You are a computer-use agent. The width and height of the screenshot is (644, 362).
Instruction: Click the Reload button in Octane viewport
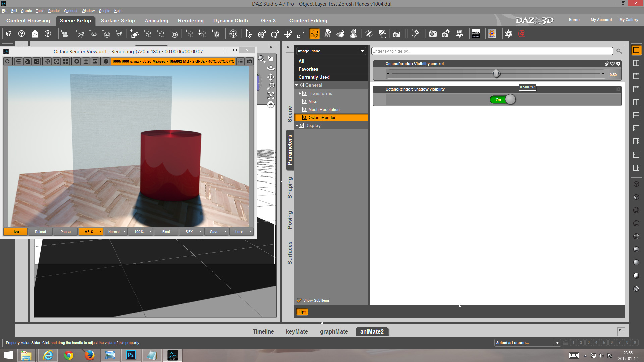point(40,232)
